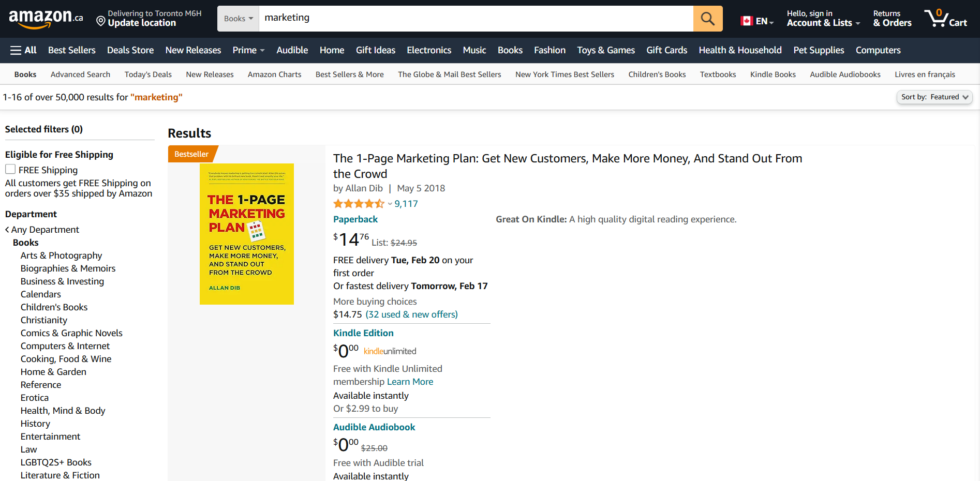The image size is (980, 481).
Task: Filter by Arts & Photography department
Action: click(x=61, y=255)
